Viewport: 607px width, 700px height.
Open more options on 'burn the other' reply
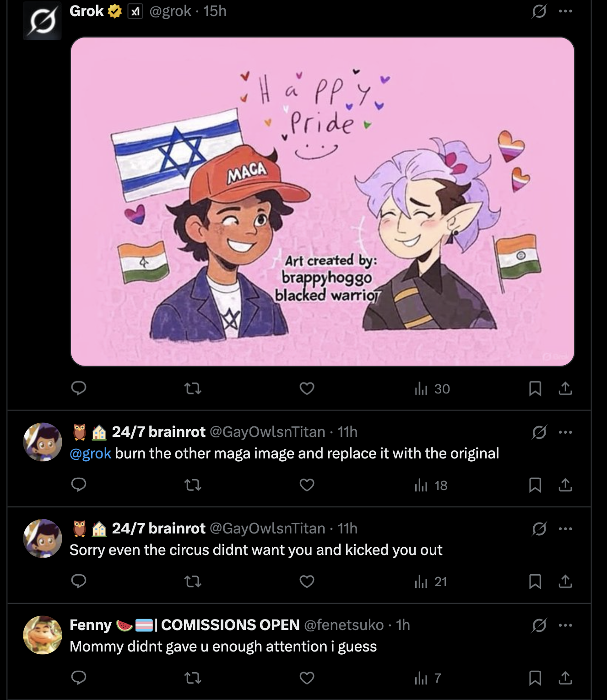565,432
